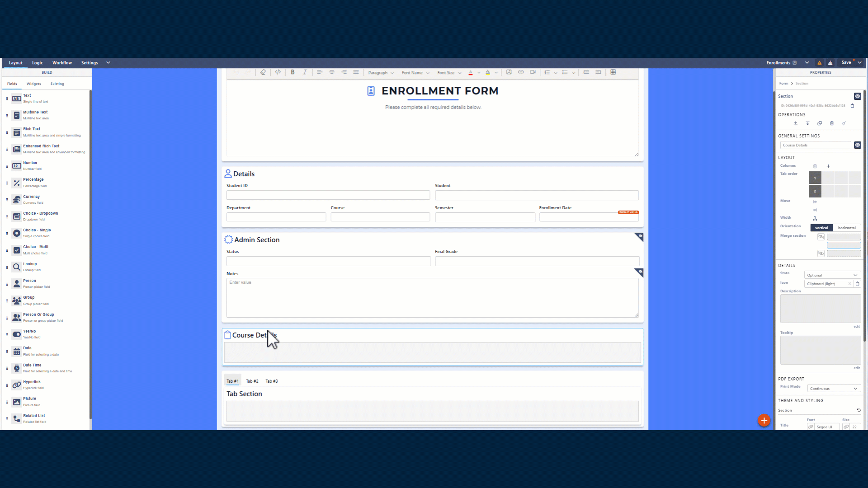
Task: Click the duplicate section operation icon
Action: click(820, 123)
